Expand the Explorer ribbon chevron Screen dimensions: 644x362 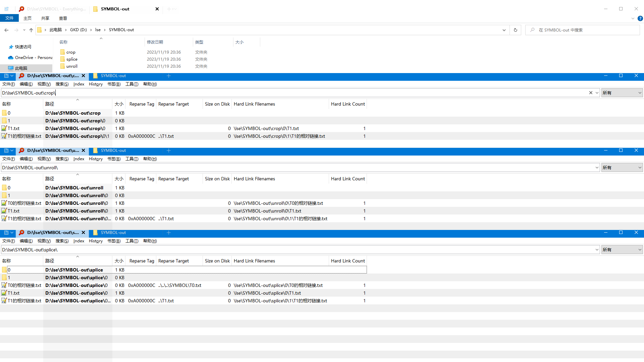pyautogui.click(x=633, y=18)
